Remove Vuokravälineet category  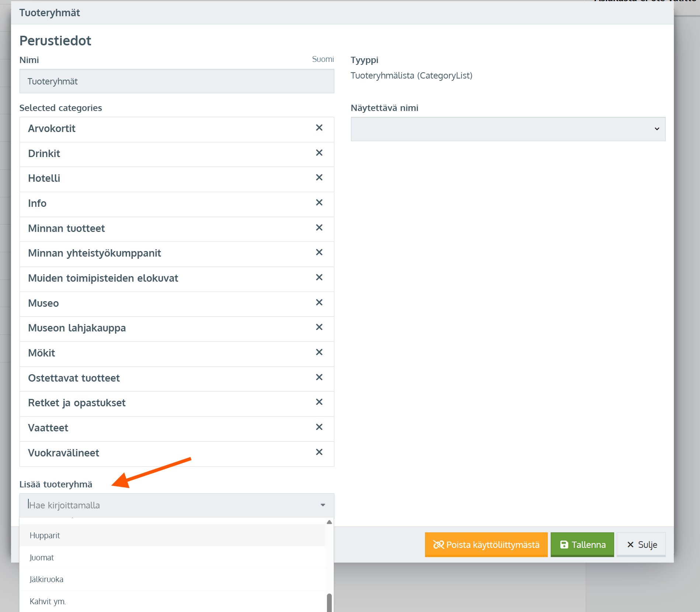point(319,452)
